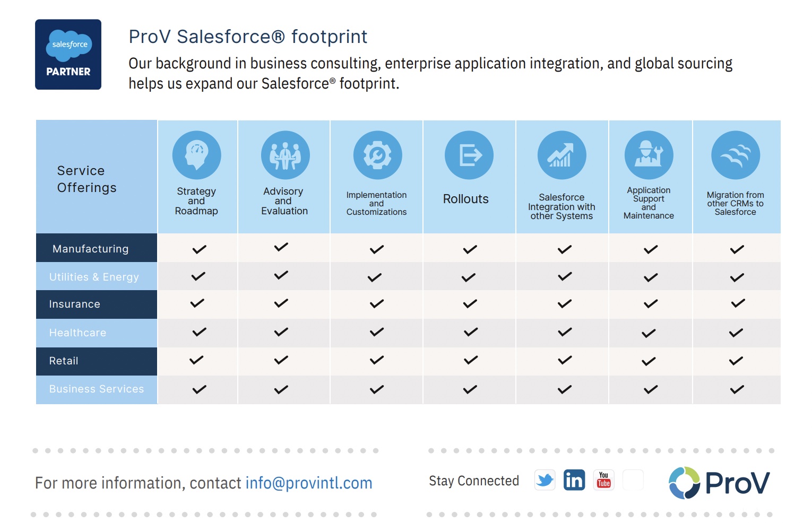Select the Implementation and Customizations gear icon

click(x=377, y=155)
